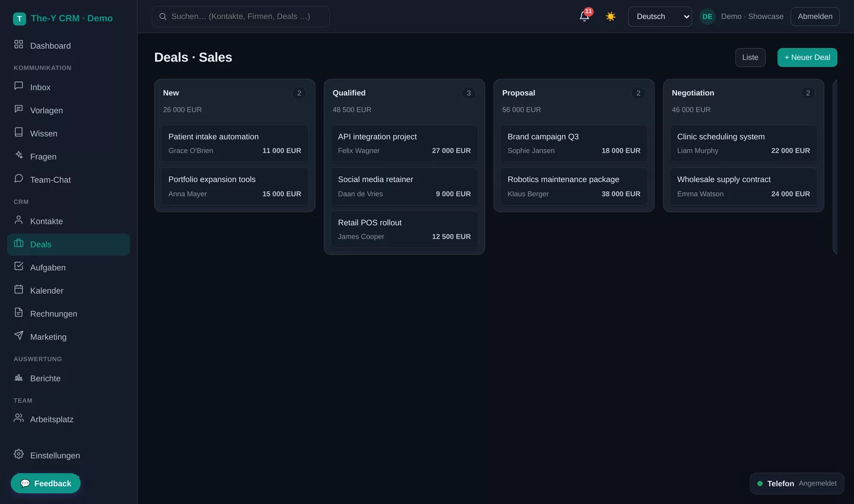Screen dimensions: 854x504
Task: Select Deals in the sidebar menu
Action: click(x=69, y=244)
